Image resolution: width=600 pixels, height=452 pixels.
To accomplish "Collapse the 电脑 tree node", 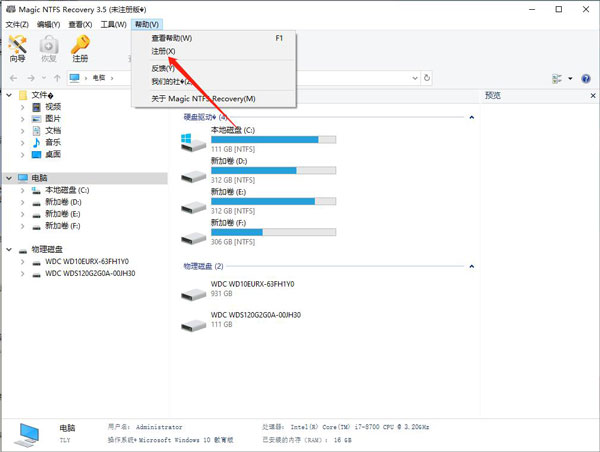I will click(9, 178).
